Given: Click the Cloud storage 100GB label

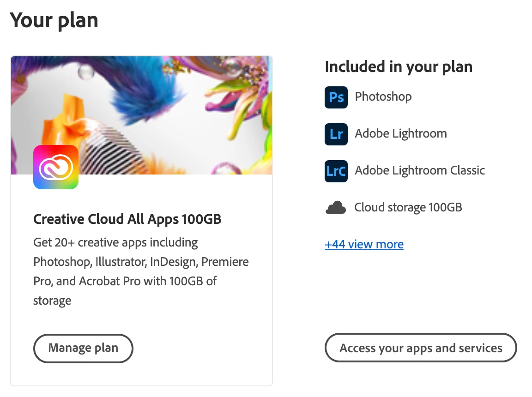Looking at the screenshot, I should [408, 208].
